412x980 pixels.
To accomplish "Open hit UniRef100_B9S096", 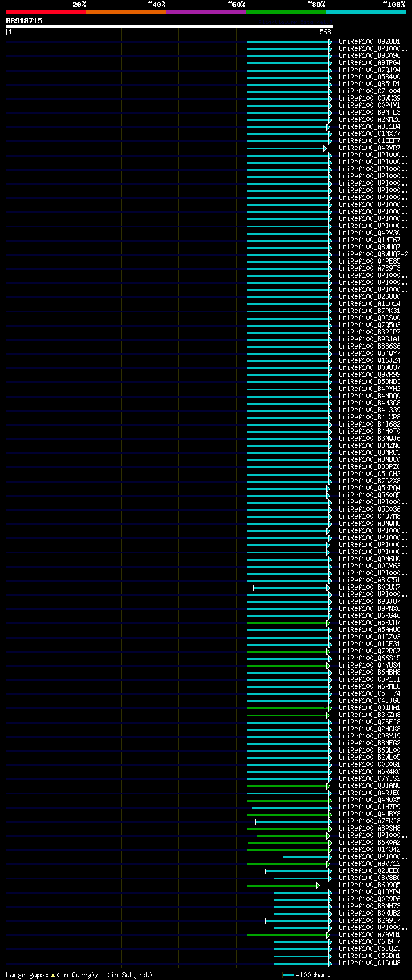I will tap(371, 56).
